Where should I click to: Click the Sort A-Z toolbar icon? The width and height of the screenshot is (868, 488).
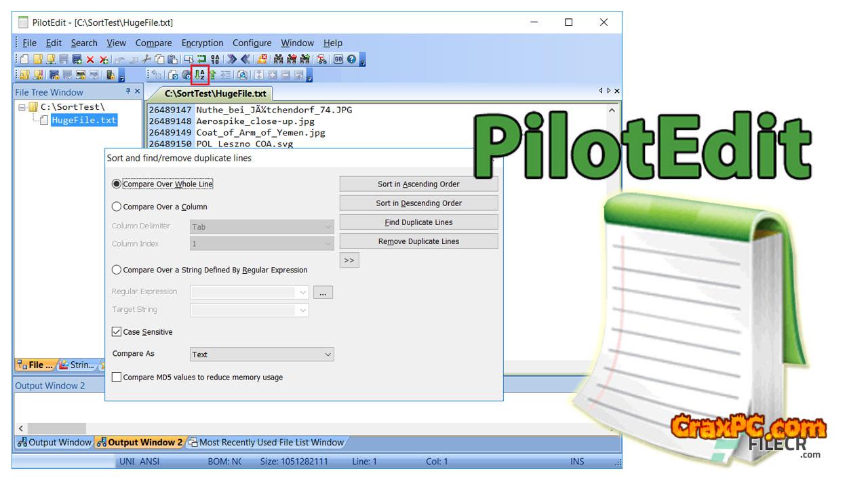(x=199, y=75)
